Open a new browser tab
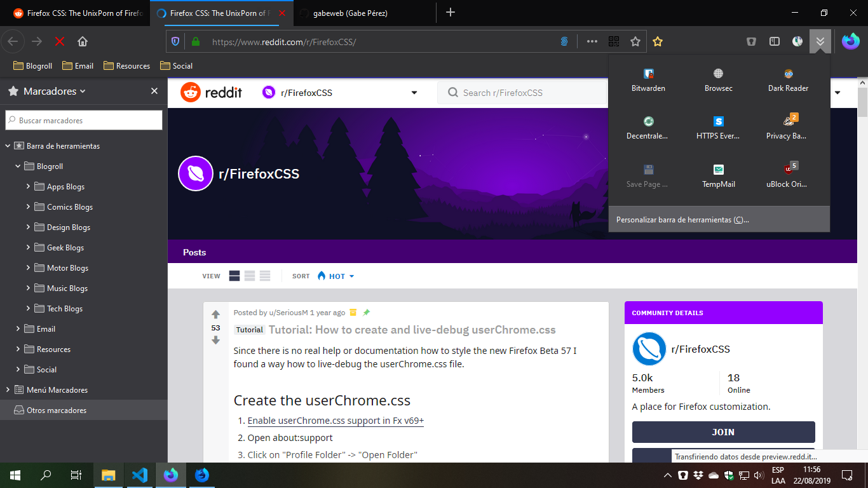Image resolution: width=868 pixels, height=488 pixels. 451,13
